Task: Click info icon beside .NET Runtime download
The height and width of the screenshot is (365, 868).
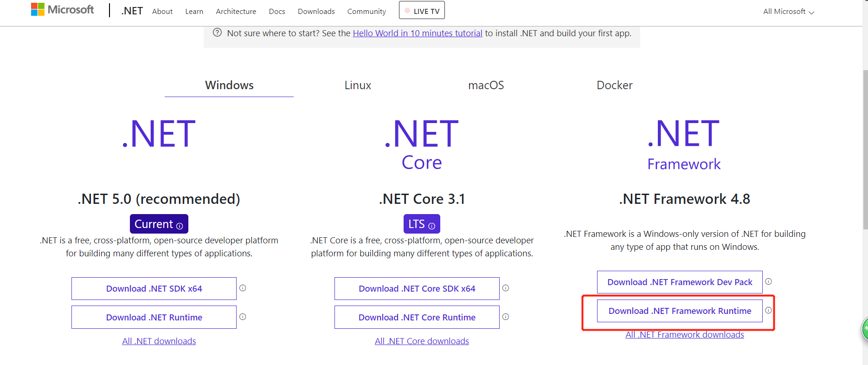Action: coord(243,317)
